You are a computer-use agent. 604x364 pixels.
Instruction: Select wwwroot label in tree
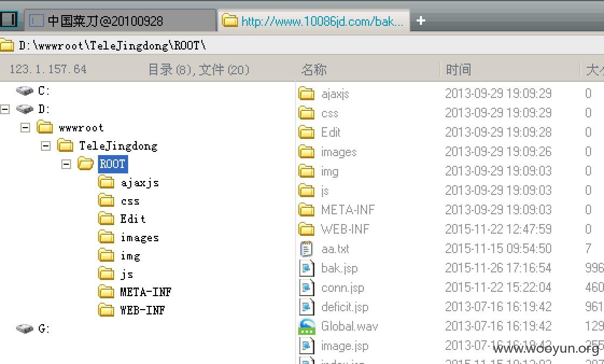(x=81, y=128)
